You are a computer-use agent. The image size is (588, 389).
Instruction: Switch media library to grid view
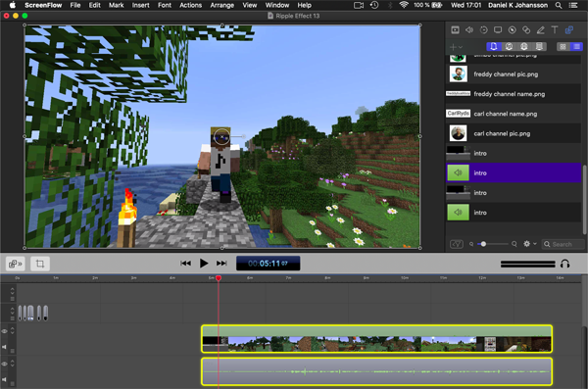[563, 46]
